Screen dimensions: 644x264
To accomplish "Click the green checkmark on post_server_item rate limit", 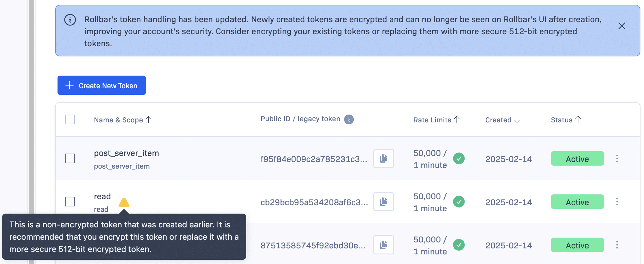I will [459, 159].
